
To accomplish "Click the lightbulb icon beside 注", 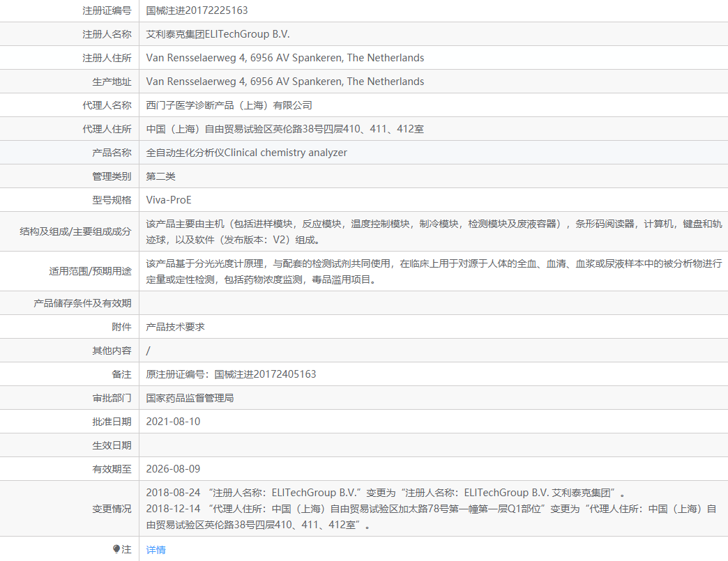I will point(116,549).
